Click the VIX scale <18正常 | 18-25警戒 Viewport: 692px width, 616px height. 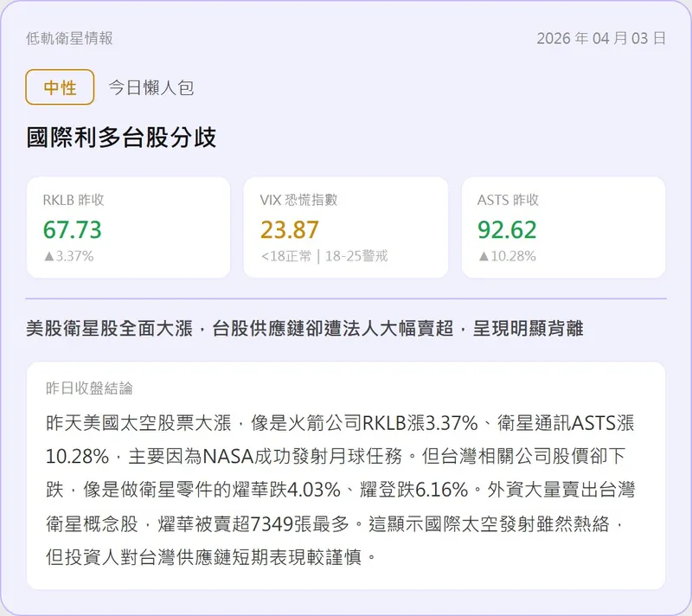(324, 256)
